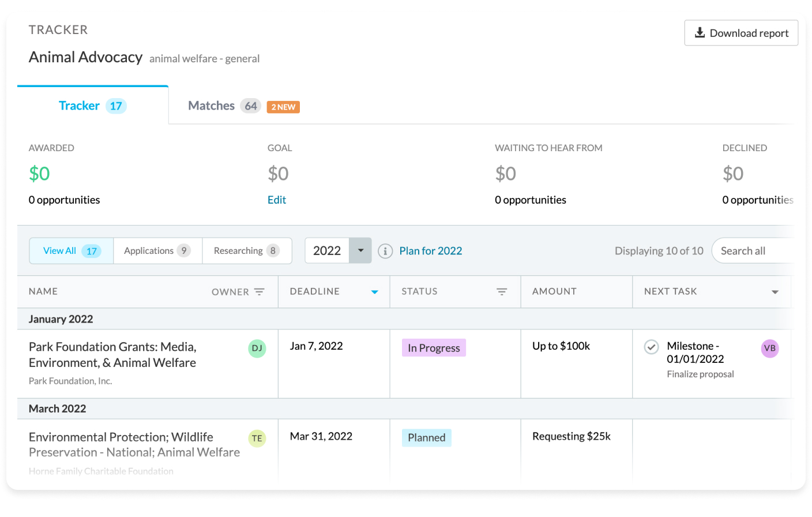Click the info icon beside Plan for 2022
This screenshot has height=517, width=812.
click(385, 251)
